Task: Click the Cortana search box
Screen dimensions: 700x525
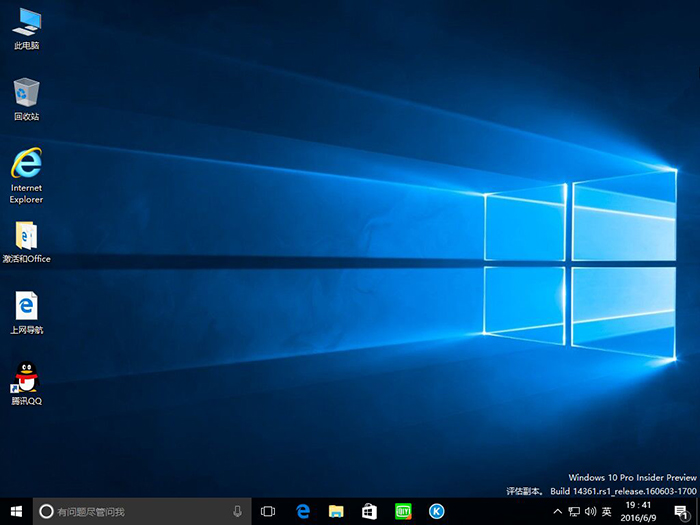Action: (x=135, y=511)
